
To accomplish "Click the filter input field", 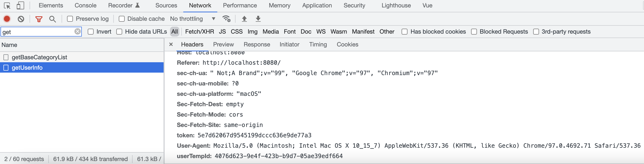I will 37,32.
